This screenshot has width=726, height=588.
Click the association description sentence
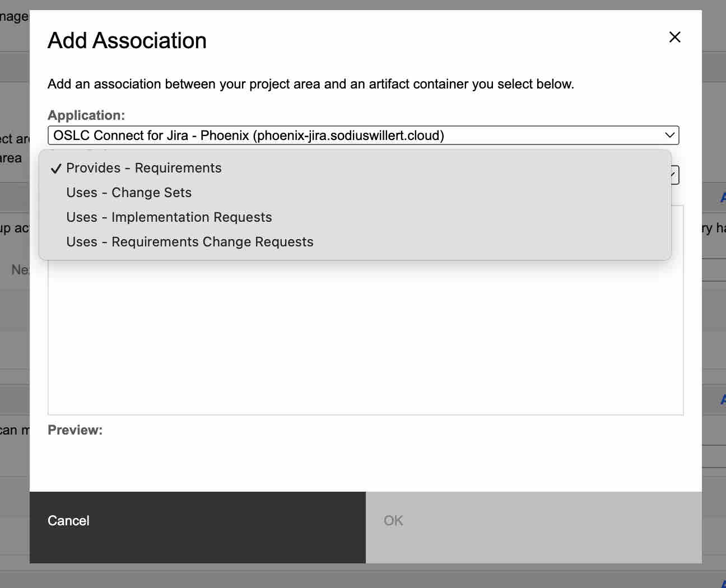(x=310, y=84)
